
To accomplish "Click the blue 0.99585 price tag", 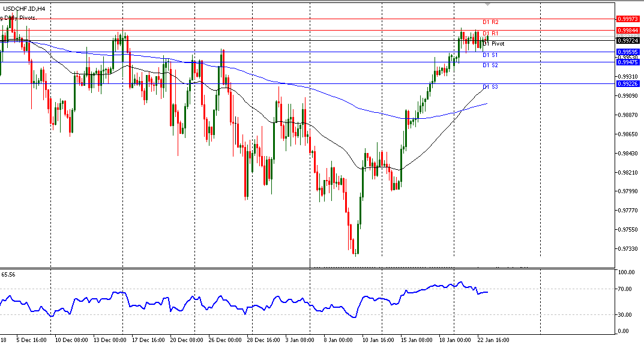I will (628, 52).
